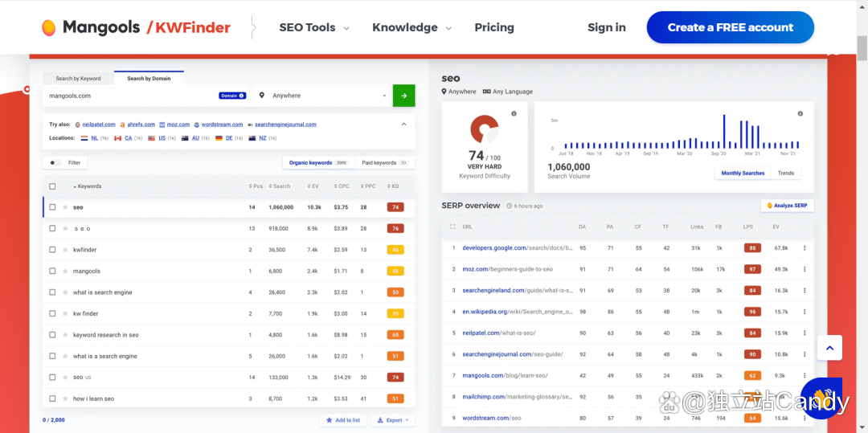Screen dimensions: 868x433
Task: Check the box for 's e o'
Action: tap(52, 228)
